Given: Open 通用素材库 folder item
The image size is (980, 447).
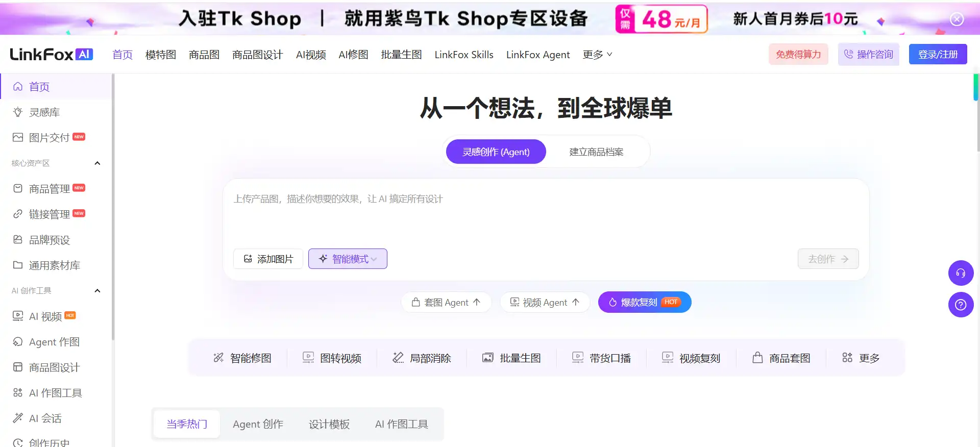Looking at the screenshot, I should (56, 265).
